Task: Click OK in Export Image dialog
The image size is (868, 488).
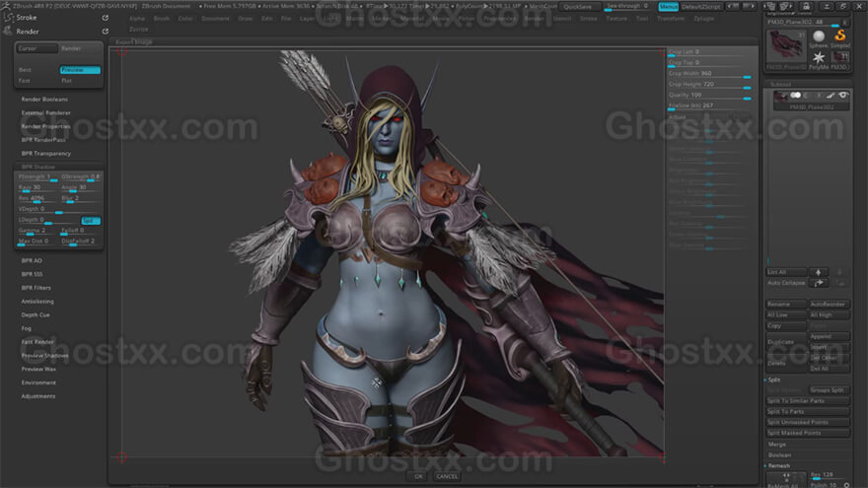Action: click(418, 476)
